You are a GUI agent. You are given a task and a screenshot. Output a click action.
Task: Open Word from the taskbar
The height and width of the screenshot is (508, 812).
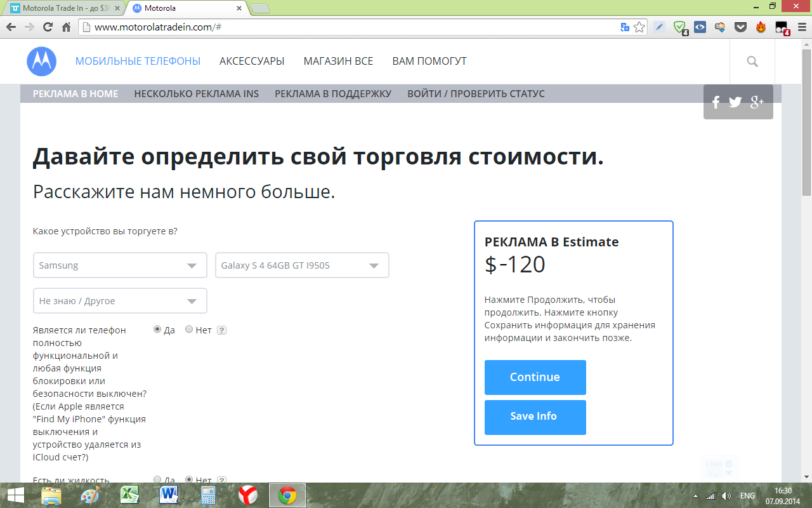coord(169,495)
